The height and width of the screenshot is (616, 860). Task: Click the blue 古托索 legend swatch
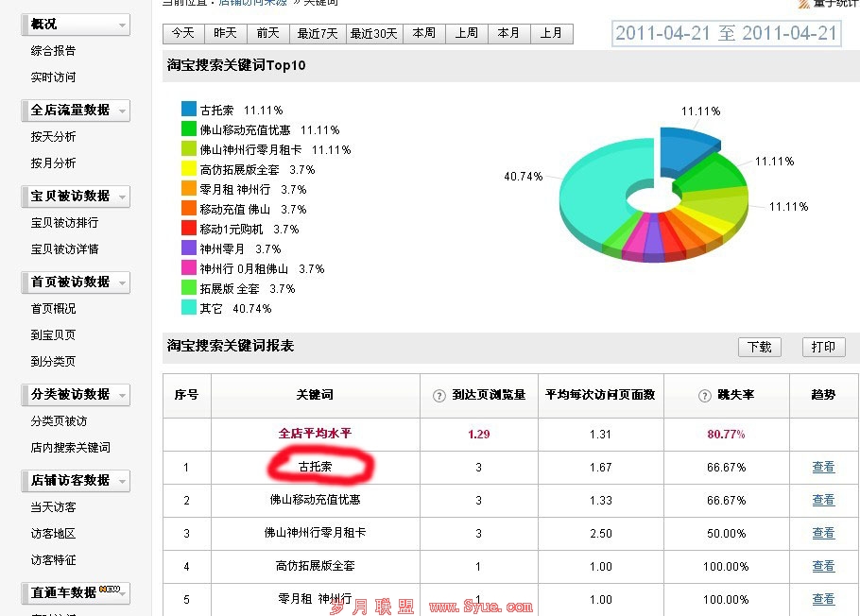[x=189, y=109]
